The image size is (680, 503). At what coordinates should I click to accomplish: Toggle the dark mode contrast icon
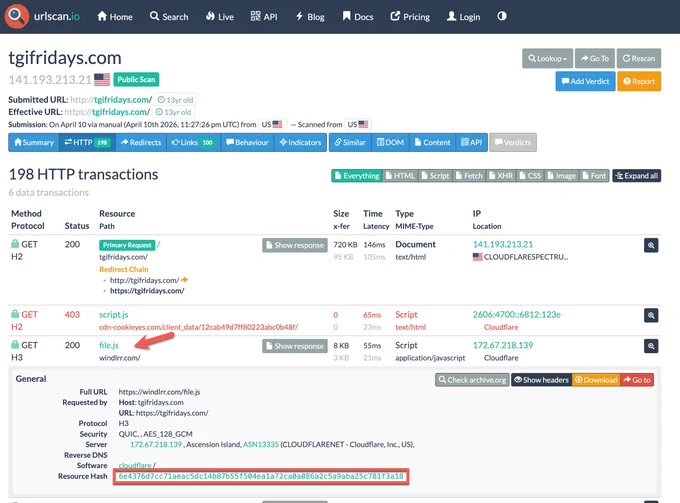tap(502, 16)
